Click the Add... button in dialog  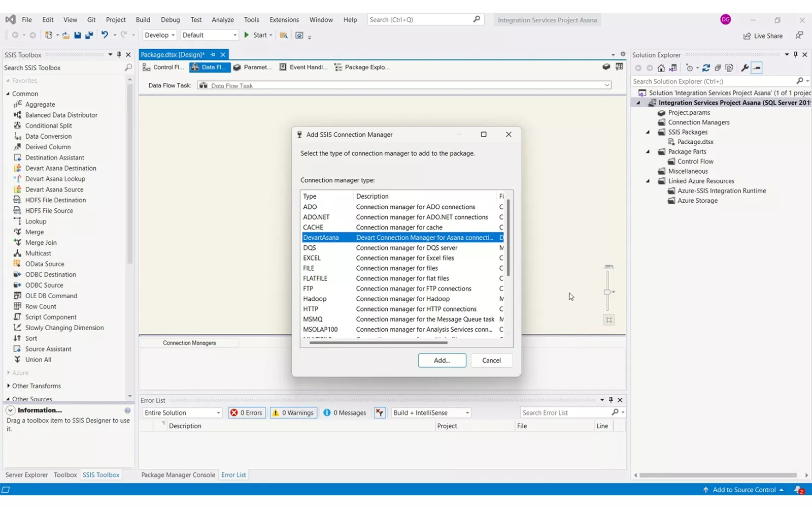442,360
